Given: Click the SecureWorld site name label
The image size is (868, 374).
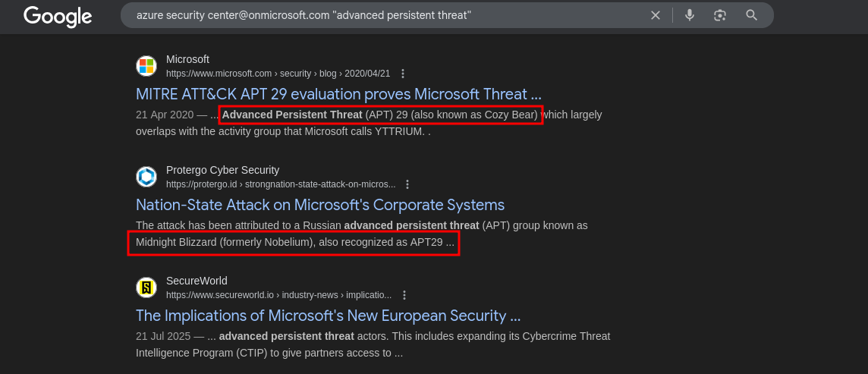Looking at the screenshot, I should click(x=197, y=281).
